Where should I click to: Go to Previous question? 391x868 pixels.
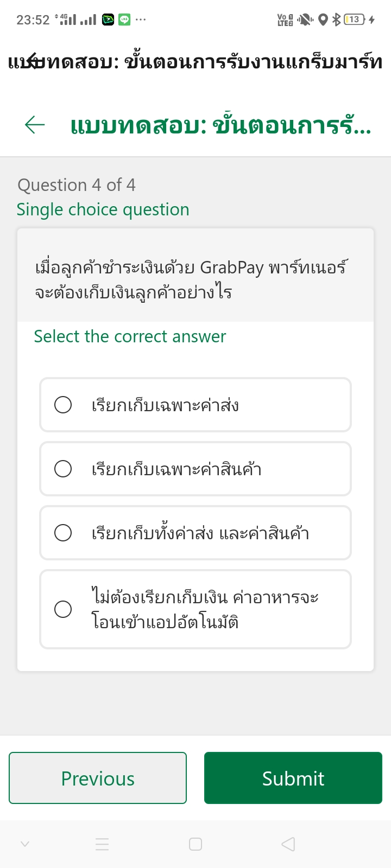(98, 778)
